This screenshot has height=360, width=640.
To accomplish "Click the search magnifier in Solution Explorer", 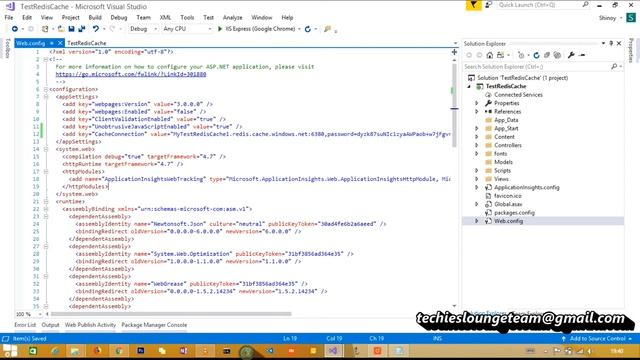I will click(x=614, y=66).
